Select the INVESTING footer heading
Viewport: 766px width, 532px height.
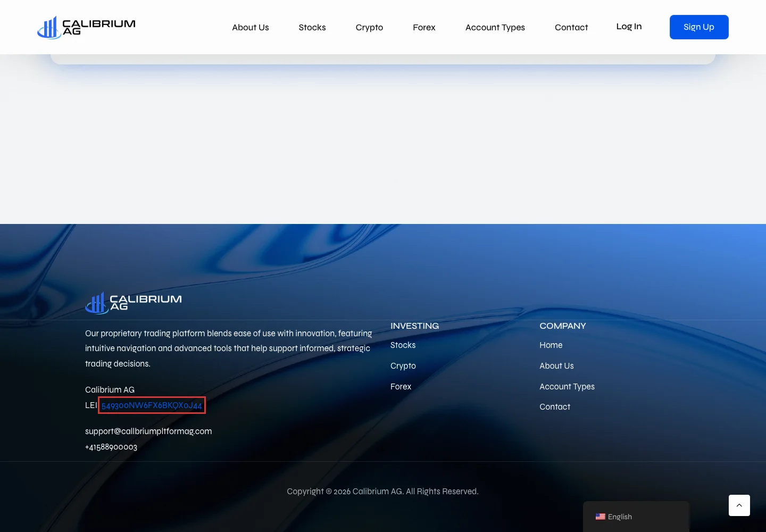coord(415,326)
